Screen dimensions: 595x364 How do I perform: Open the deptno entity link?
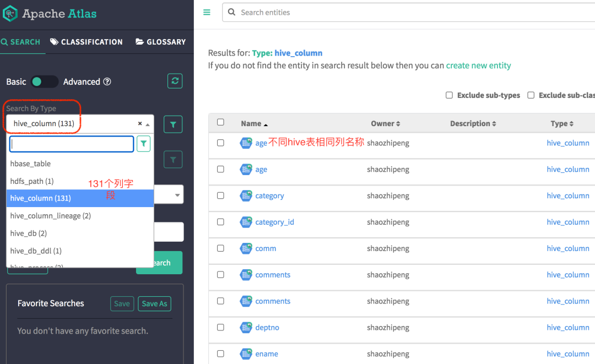click(x=267, y=327)
